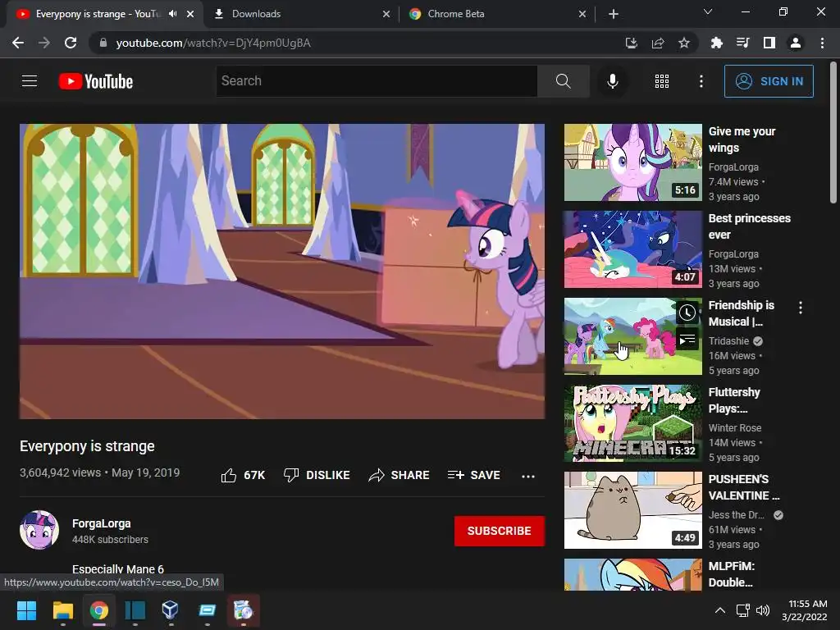The width and height of the screenshot is (840, 630).
Task: Click the install app icon in address bar
Action: 632,43
